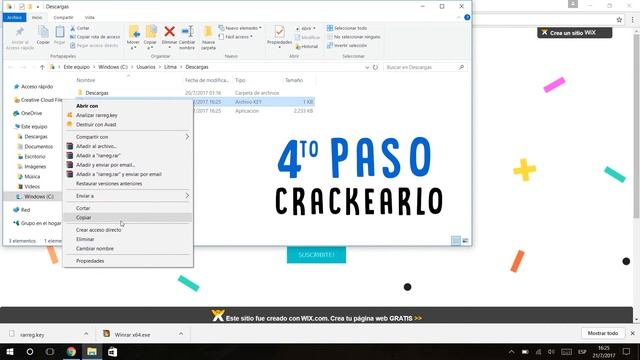Open Task View on the taskbar
The height and width of the screenshot is (360, 640).
coord(50,351)
